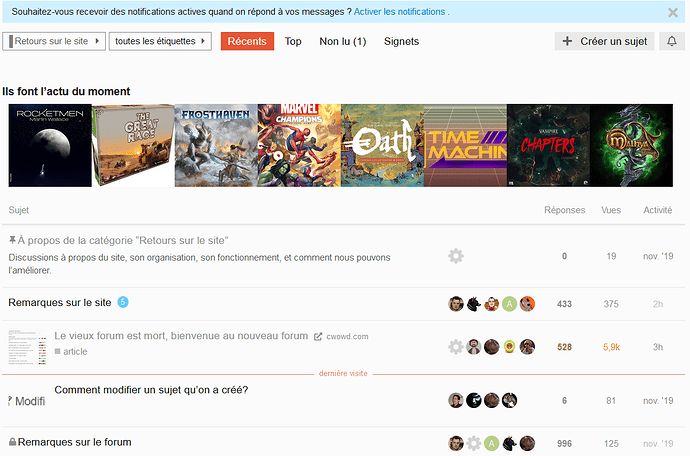Viewport: 690px width, 456px height.
Task: Click last avatar in Remarques sur le forum row
Action: coord(527,444)
